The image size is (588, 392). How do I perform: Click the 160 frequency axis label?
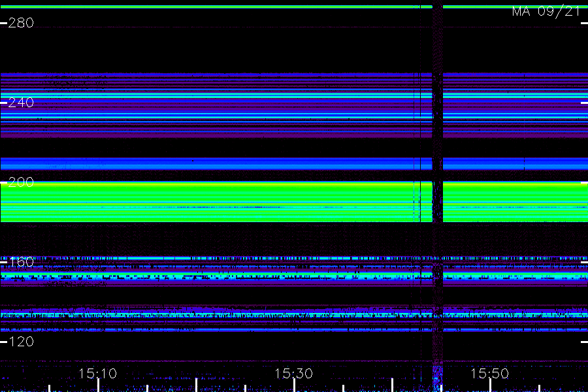(x=21, y=262)
